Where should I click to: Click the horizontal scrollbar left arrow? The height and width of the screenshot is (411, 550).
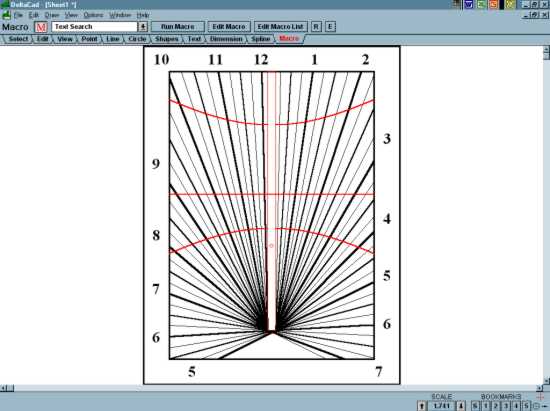[x=3, y=388]
